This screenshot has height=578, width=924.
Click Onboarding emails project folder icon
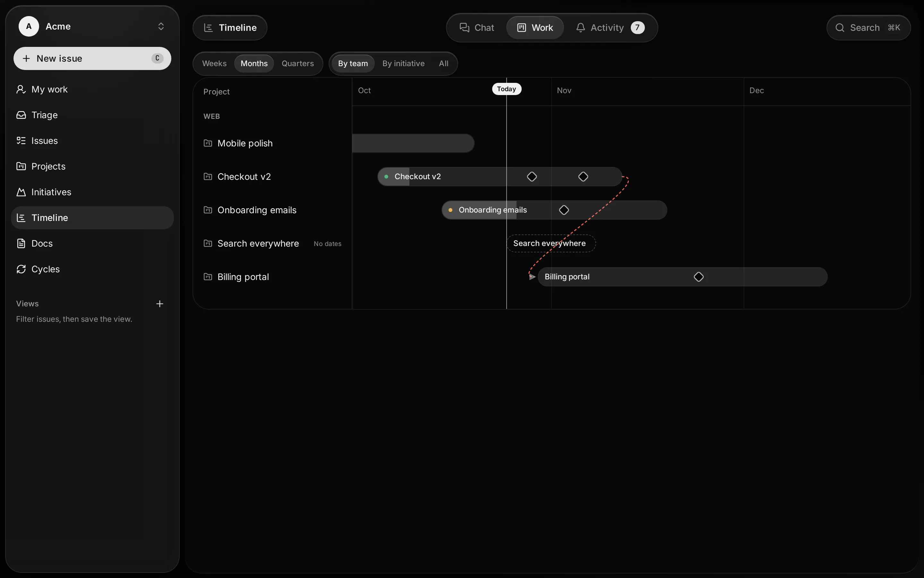point(208,210)
